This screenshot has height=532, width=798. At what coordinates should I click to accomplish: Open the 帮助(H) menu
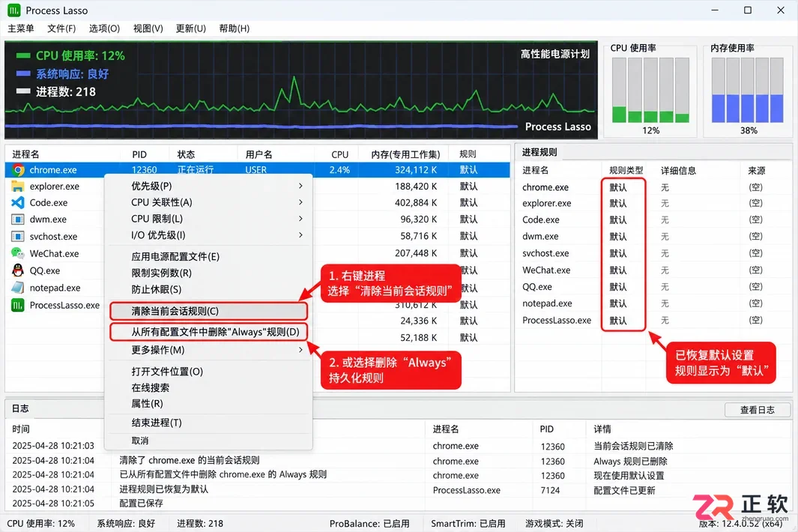point(234,28)
